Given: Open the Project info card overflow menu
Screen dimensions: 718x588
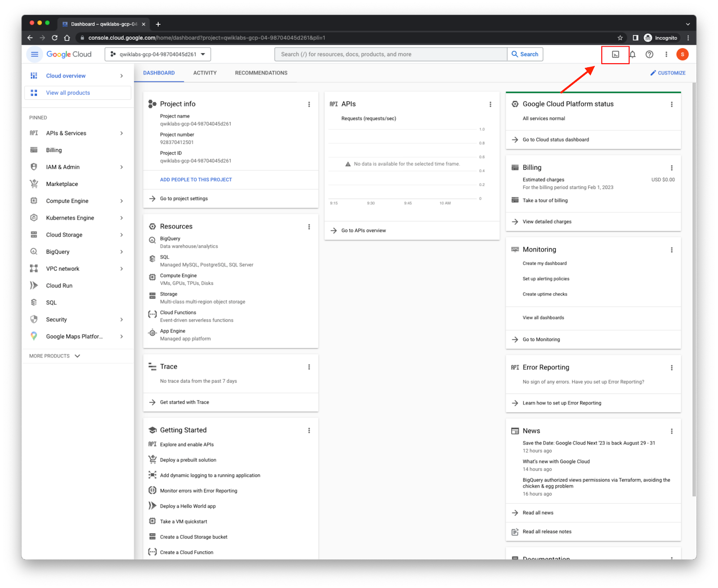Looking at the screenshot, I should (x=309, y=104).
